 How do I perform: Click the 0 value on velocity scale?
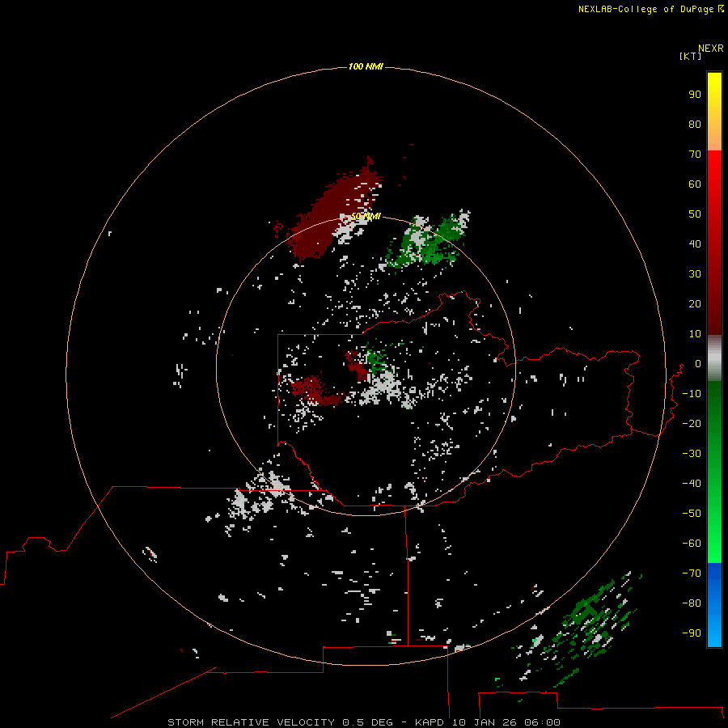[698, 363]
